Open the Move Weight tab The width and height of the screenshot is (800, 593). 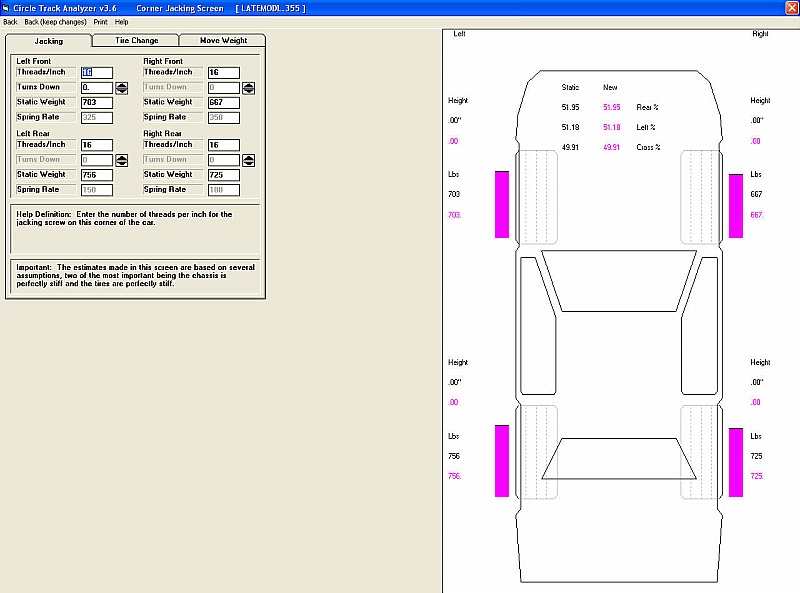[x=223, y=41]
